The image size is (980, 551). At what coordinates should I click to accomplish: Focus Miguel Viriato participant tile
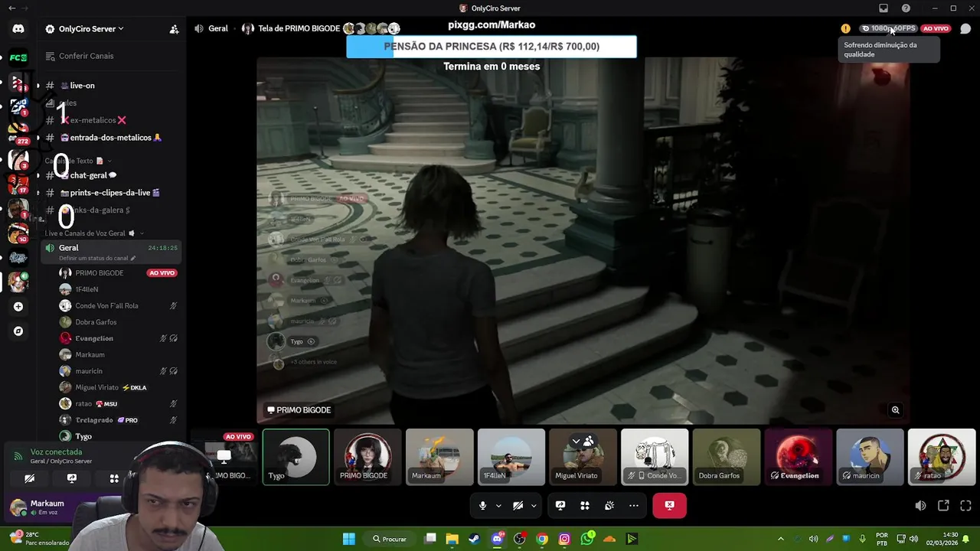coord(583,457)
